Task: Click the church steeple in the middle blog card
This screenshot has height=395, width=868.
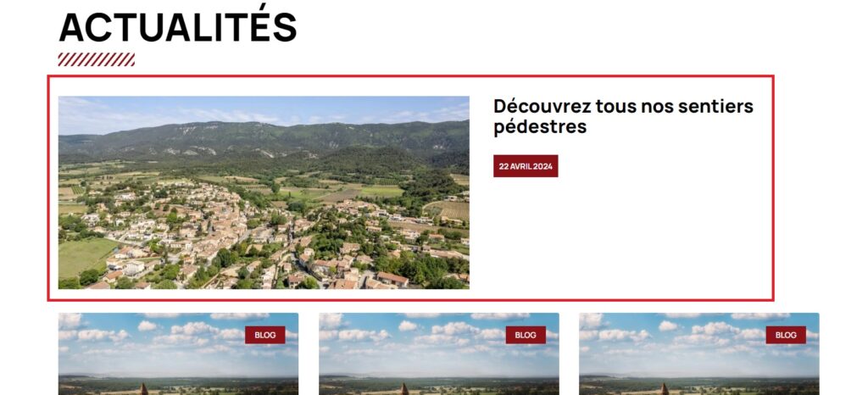Action: pyautogui.click(x=404, y=389)
